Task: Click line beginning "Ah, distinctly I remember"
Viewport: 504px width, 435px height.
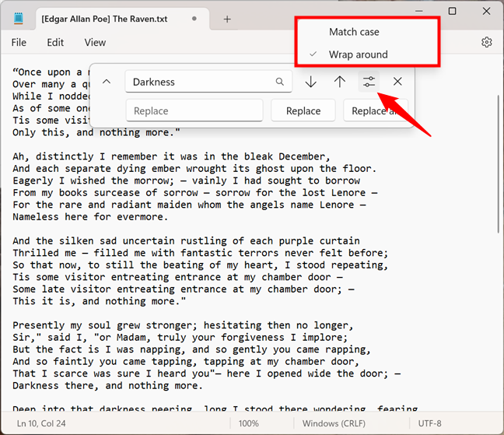Action: coord(171,156)
